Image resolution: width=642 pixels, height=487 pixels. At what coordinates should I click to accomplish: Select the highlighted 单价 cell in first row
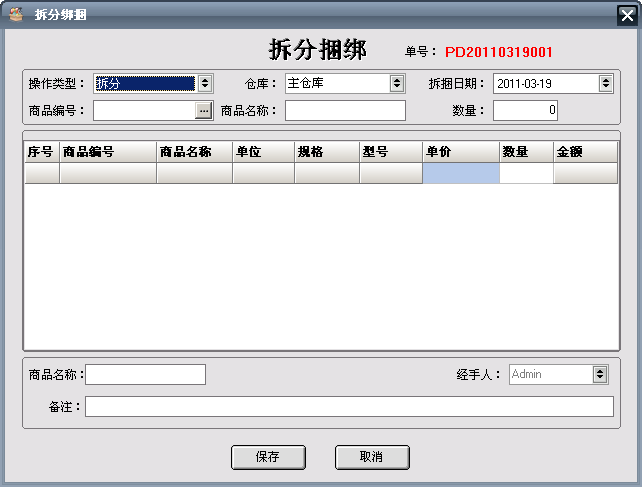pos(461,173)
